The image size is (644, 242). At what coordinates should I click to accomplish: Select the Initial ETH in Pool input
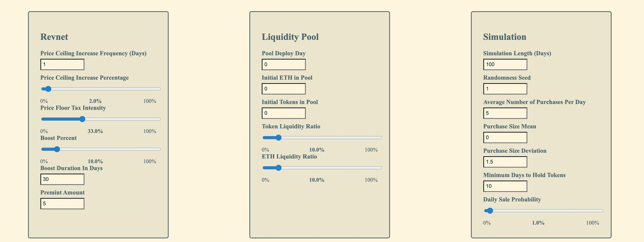[284, 89]
